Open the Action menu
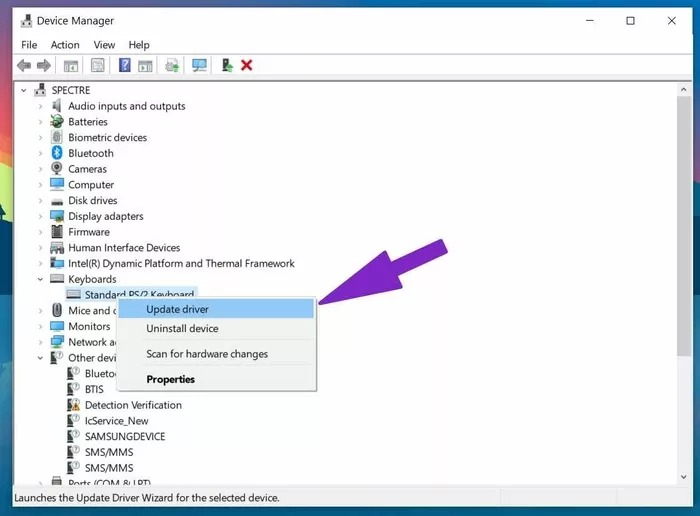The height and width of the screenshot is (516, 700). pos(65,45)
